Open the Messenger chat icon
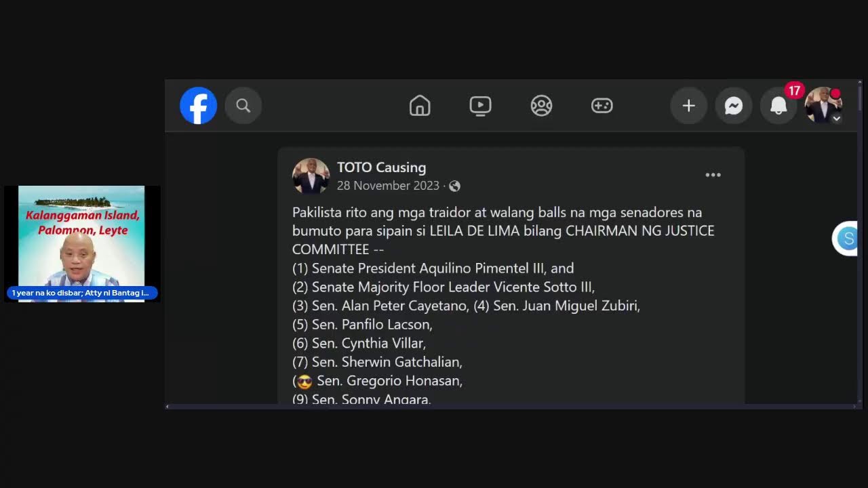Image resolution: width=868 pixels, height=488 pixels. pos(733,106)
